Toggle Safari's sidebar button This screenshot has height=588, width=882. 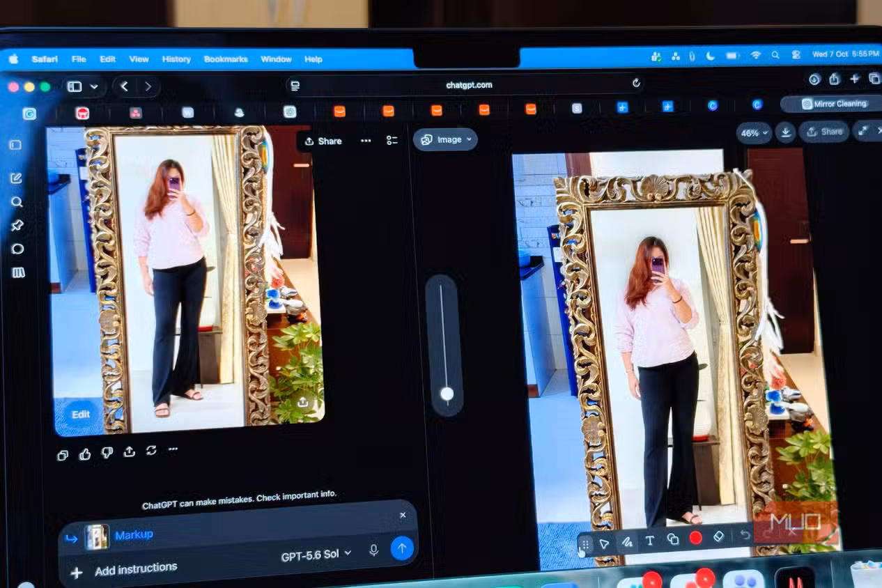(75, 86)
